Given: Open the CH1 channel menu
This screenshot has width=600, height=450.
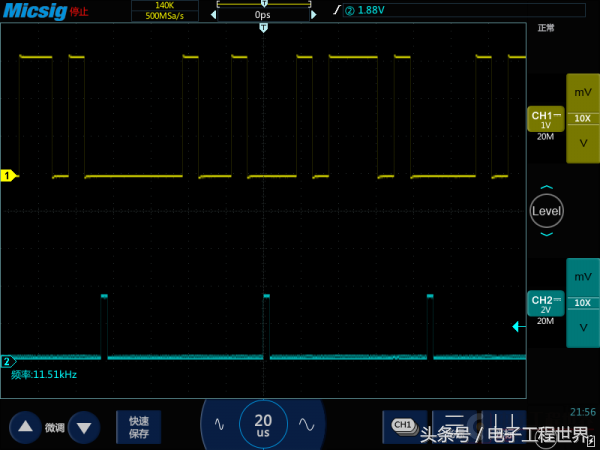Looking at the screenshot, I should coord(546,119).
